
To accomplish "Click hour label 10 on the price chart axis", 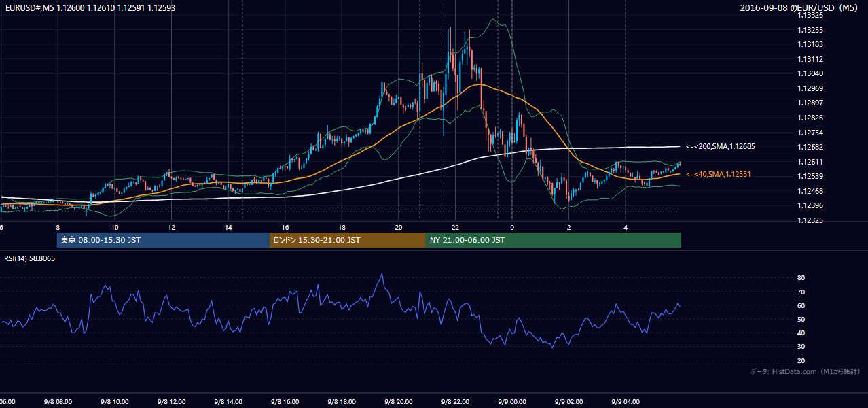I will tap(115, 227).
